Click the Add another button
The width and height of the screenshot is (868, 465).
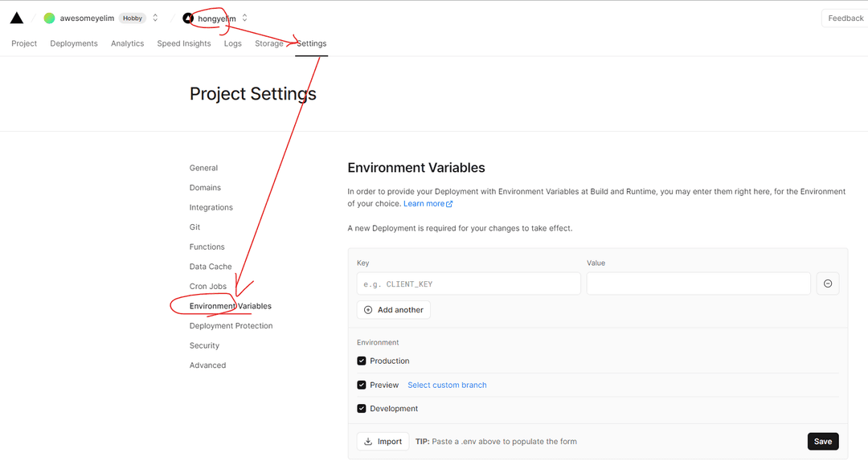[394, 310]
